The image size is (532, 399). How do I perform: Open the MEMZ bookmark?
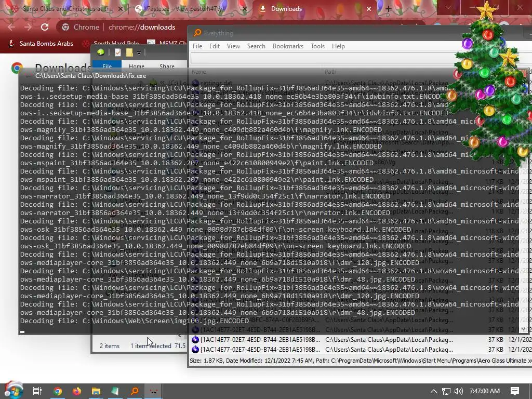(x=168, y=44)
